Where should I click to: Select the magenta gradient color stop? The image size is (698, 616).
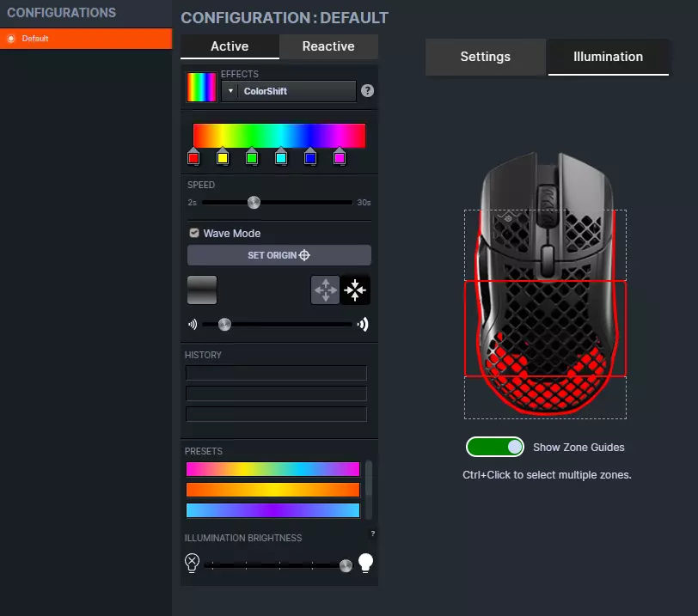pos(340,156)
